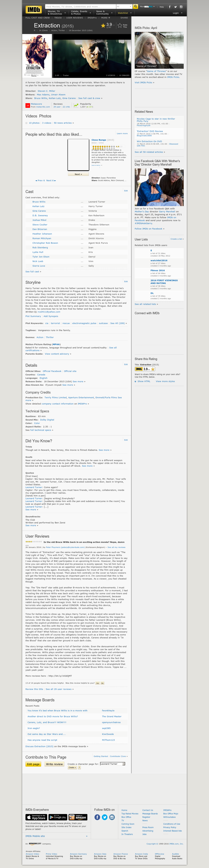This screenshot has width=209, height=868.
Task: Open the USER REVIEWS tab
Action: pos(74,18)
